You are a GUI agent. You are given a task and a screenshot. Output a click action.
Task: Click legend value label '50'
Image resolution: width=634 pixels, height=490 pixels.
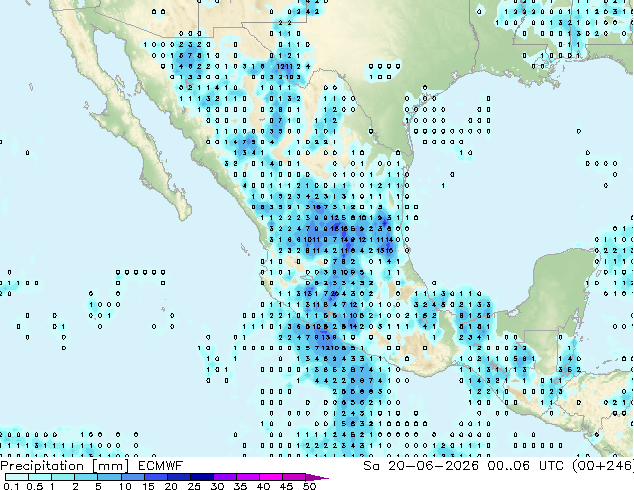coord(309,486)
